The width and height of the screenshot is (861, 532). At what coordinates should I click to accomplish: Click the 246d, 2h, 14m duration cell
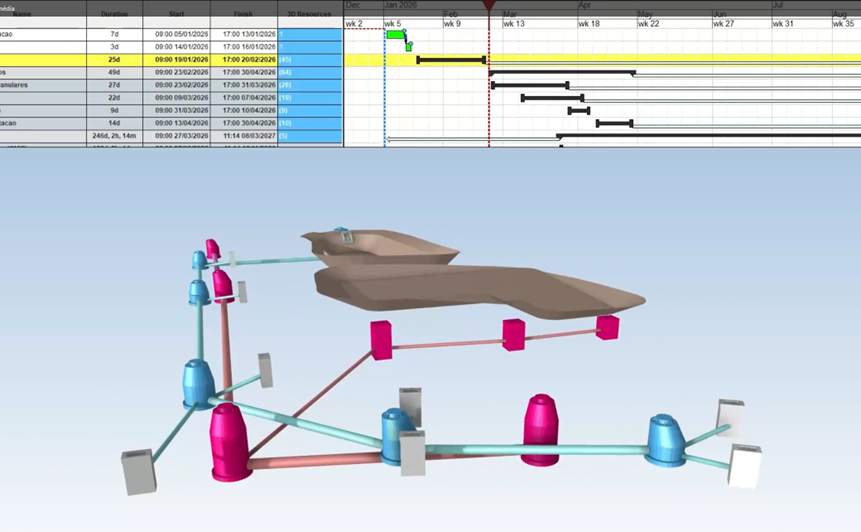click(x=114, y=136)
